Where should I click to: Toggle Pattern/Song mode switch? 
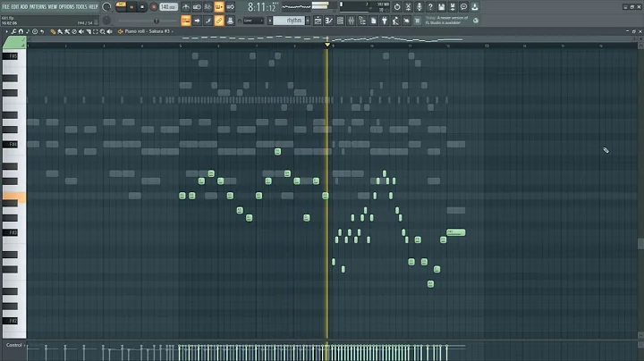[121, 5]
